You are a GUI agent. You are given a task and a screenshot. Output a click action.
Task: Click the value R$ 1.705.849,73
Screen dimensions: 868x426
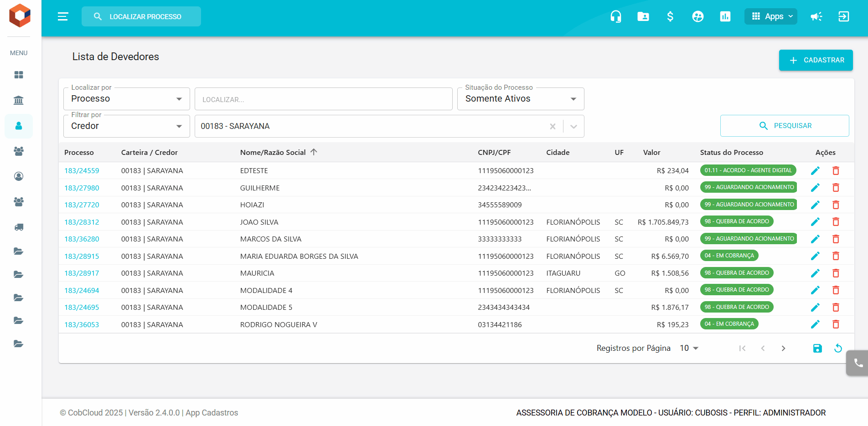[x=663, y=222]
